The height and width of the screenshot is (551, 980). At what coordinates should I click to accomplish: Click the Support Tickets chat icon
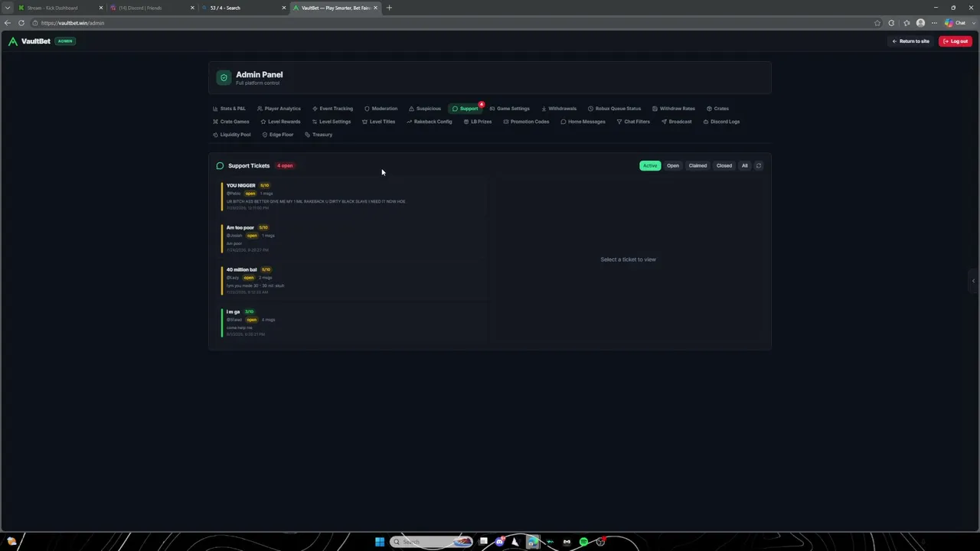coord(220,165)
